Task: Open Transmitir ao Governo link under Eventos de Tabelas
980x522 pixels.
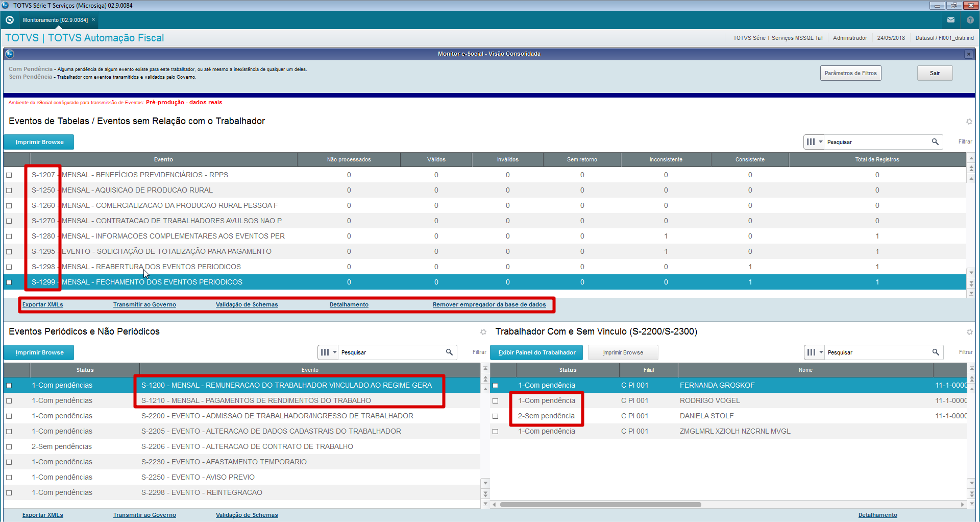Action: coord(144,305)
